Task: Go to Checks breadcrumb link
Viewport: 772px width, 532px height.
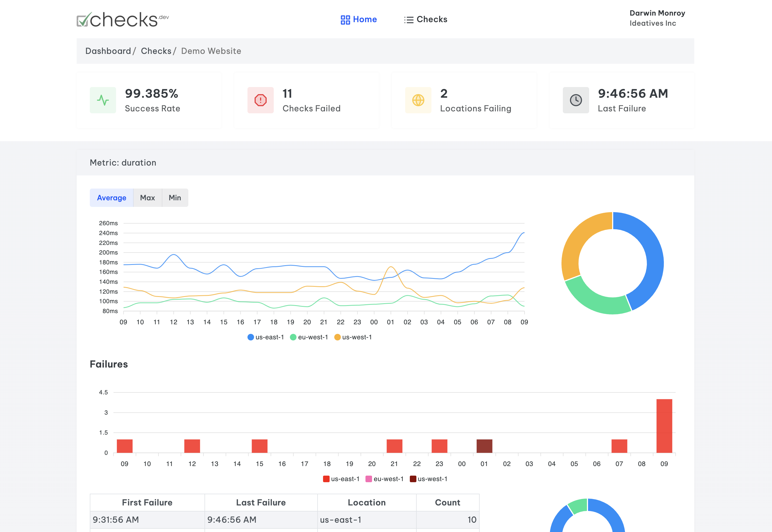Action: pos(156,51)
